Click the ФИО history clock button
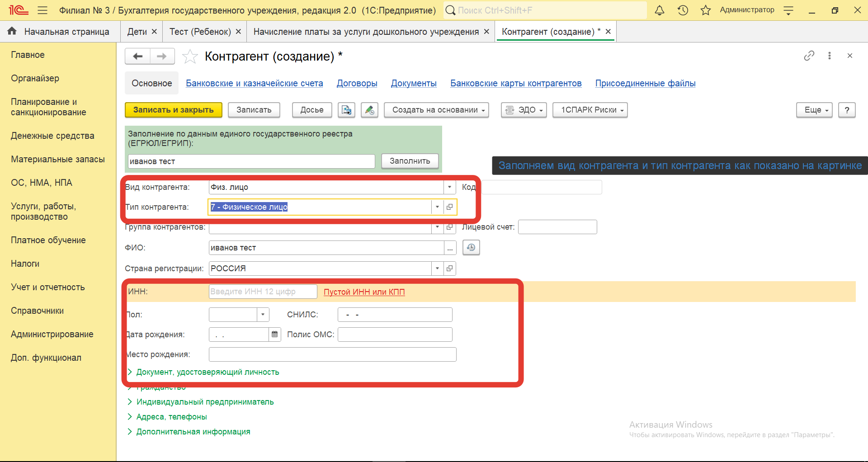 coord(471,248)
